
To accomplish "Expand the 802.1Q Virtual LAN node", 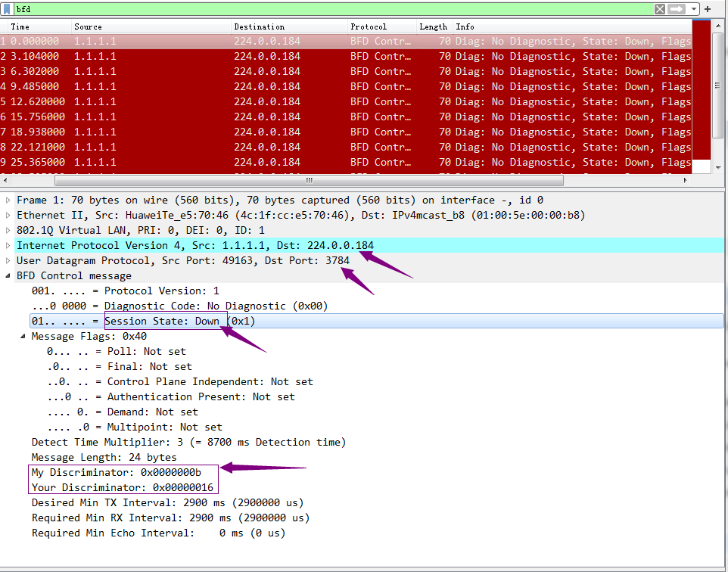I will pyautogui.click(x=8, y=231).
